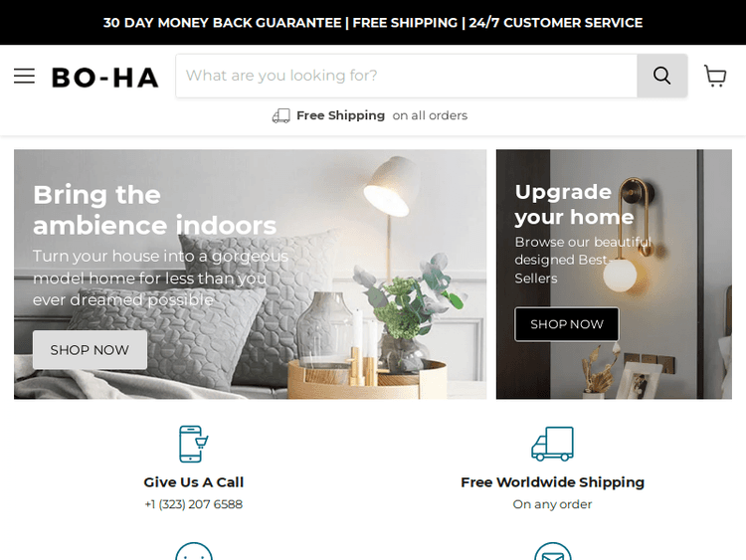Click the envelope icon at the bottom
The width and height of the screenshot is (746, 560).
[552, 552]
